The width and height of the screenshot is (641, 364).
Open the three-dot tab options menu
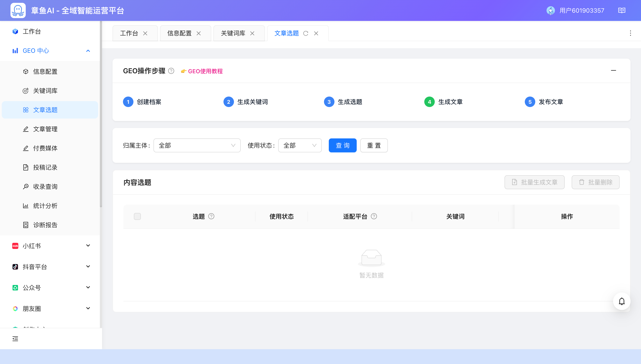tap(630, 33)
